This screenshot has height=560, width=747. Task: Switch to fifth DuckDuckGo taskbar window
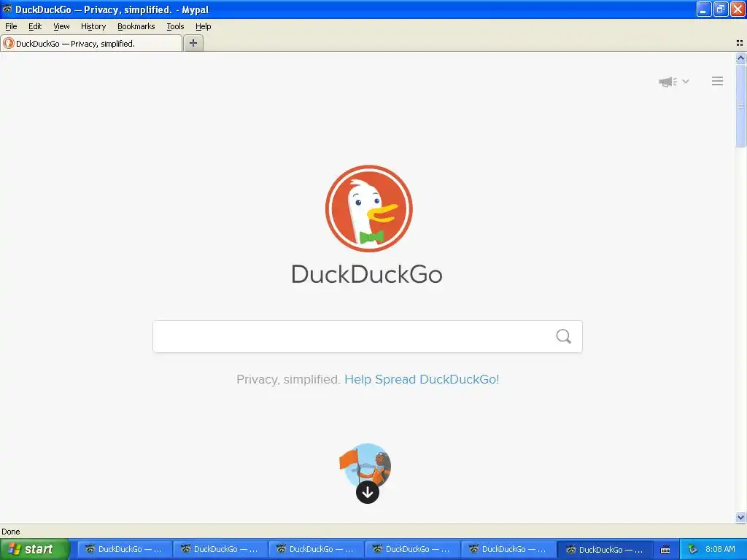tap(508, 550)
